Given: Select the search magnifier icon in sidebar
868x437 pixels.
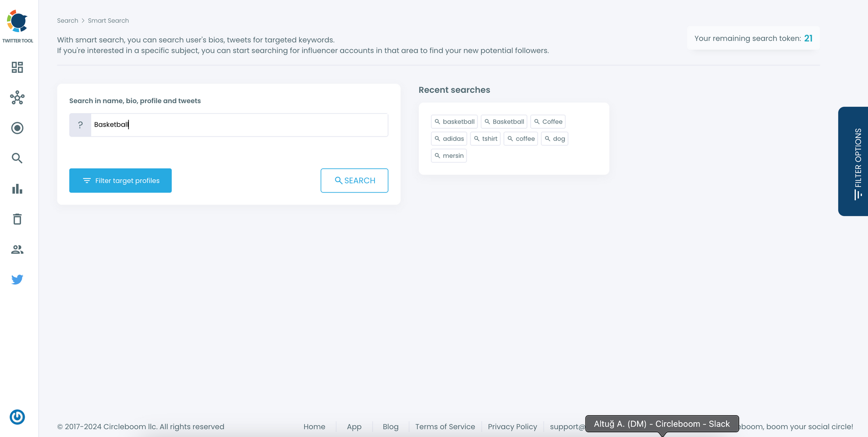Looking at the screenshot, I should (17, 158).
